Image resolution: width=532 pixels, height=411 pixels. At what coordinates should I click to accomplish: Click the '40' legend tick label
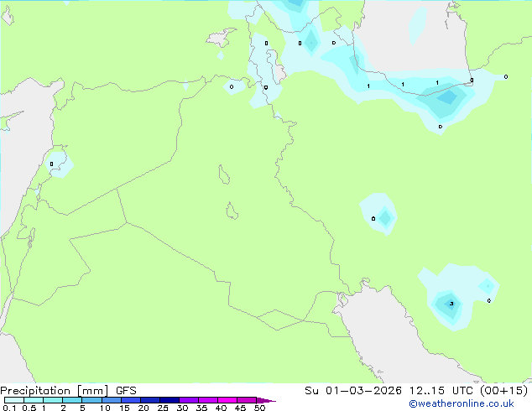[221, 408]
